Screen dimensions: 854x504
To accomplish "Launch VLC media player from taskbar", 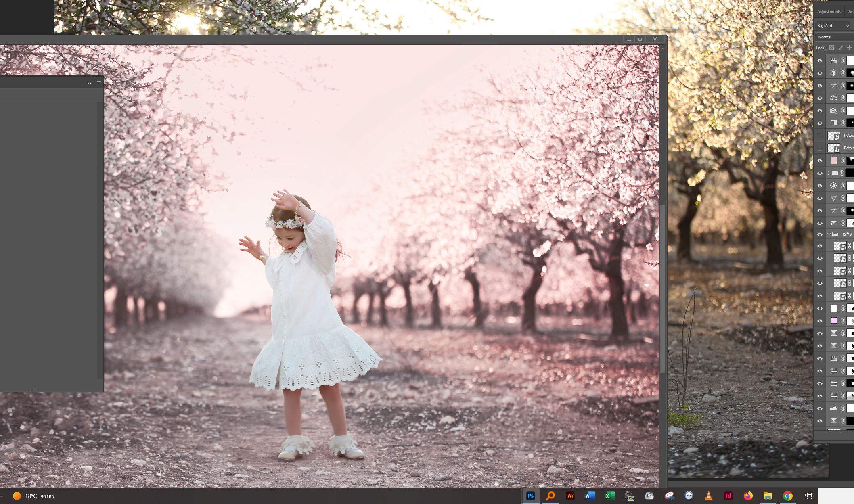I will [708, 496].
